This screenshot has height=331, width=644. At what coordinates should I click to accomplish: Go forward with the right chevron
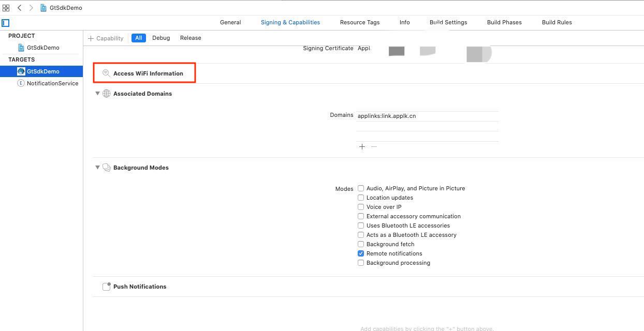click(31, 8)
